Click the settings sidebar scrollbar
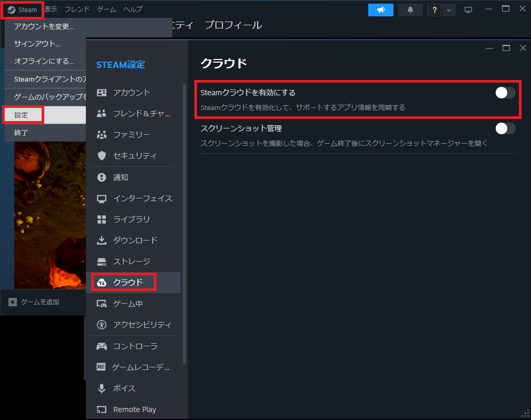The image size is (531, 420). (x=184, y=223)
